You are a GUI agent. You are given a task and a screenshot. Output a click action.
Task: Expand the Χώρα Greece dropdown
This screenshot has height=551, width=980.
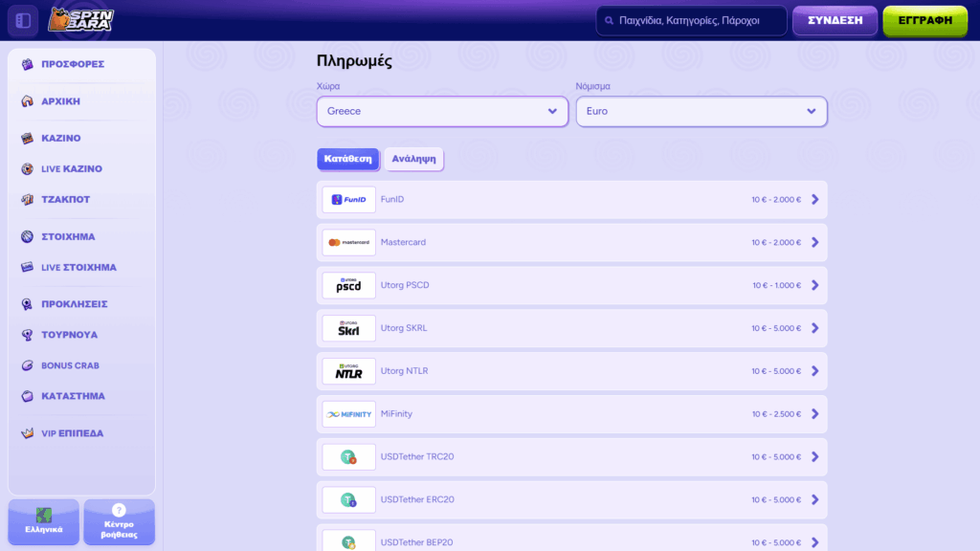[x=442, y=111]
